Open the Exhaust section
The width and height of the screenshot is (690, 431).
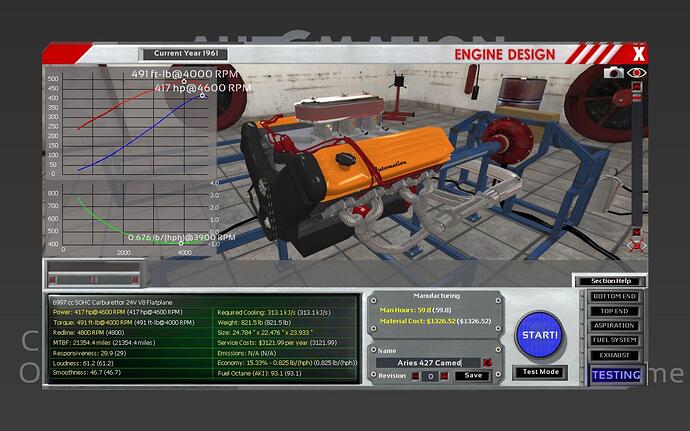615,354
